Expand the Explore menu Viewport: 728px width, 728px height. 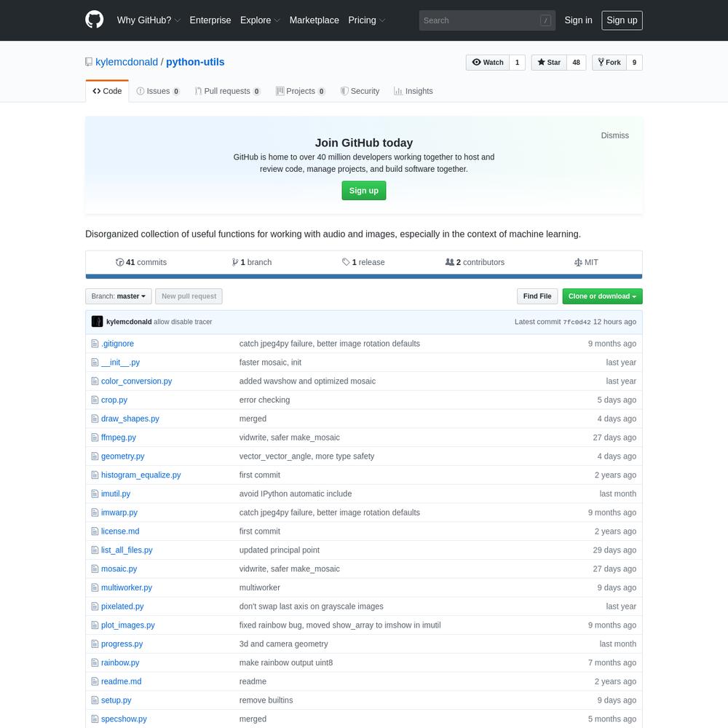coord(260,20)
